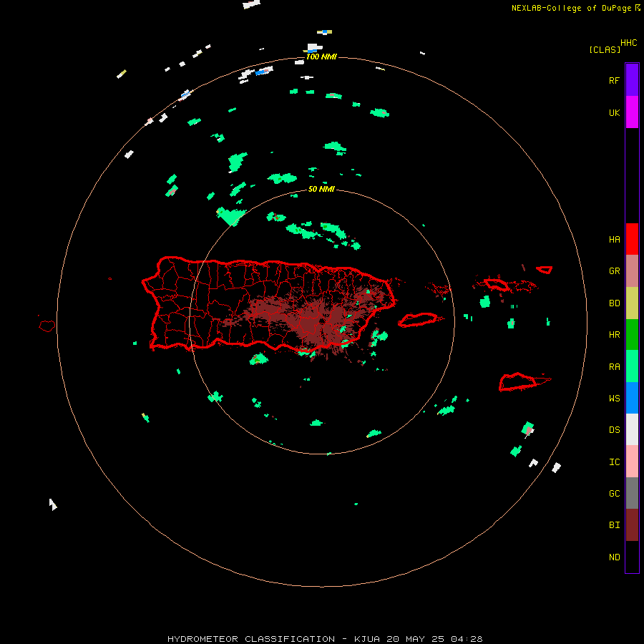Click the [CLAS] label above the legend
The height and width of the screenshot is (644, 644).
click(605, 49)
